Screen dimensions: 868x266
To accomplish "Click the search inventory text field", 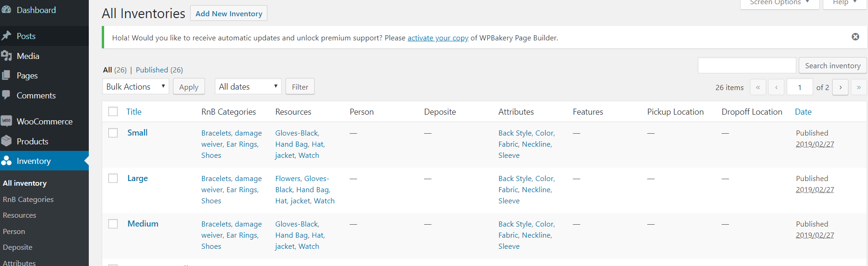I will click(x=747, y=65).
